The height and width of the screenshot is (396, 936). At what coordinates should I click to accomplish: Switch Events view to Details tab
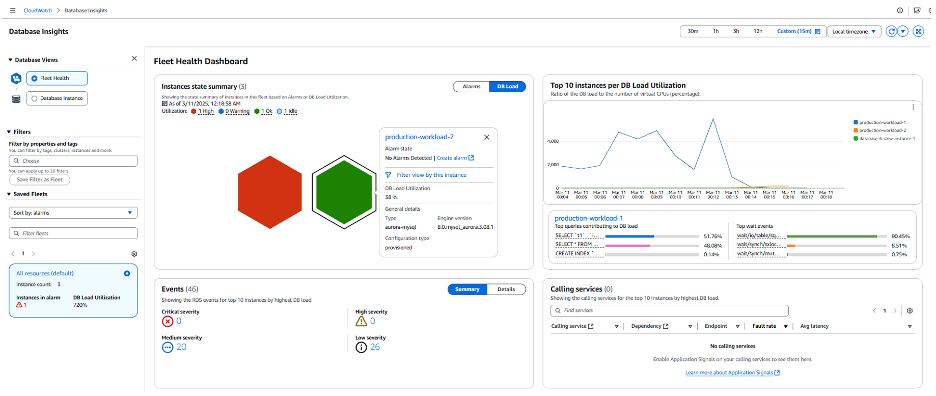tap(506, 289)
